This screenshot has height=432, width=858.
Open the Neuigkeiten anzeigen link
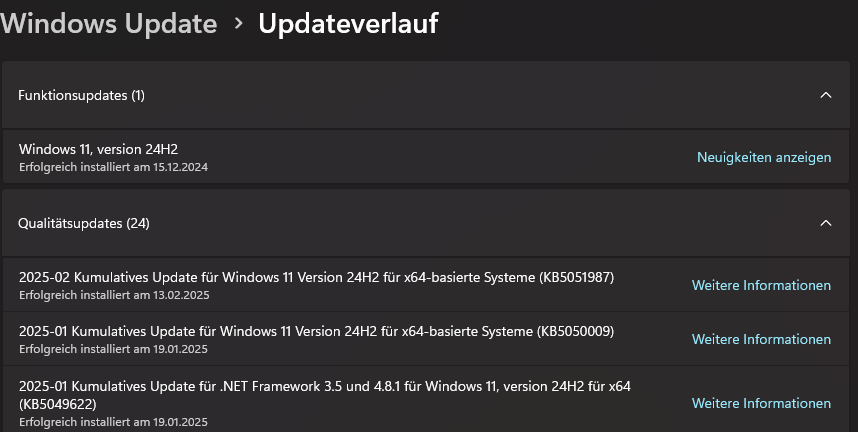pyautogui.click(x=764, y=157)
